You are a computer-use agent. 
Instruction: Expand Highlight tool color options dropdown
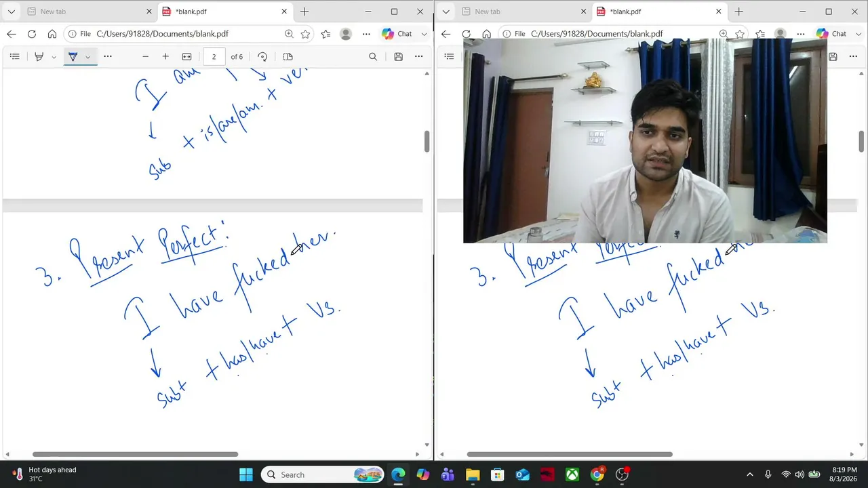coord(54,57)
